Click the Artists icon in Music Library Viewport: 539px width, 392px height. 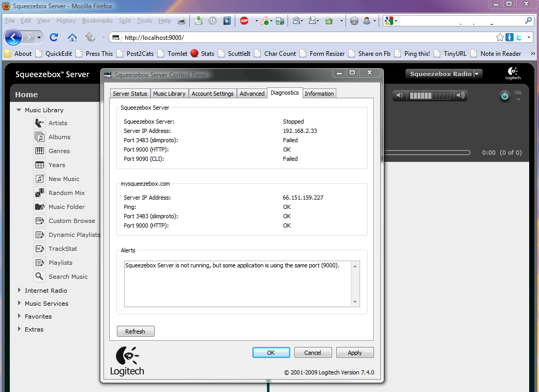point(39,123)
